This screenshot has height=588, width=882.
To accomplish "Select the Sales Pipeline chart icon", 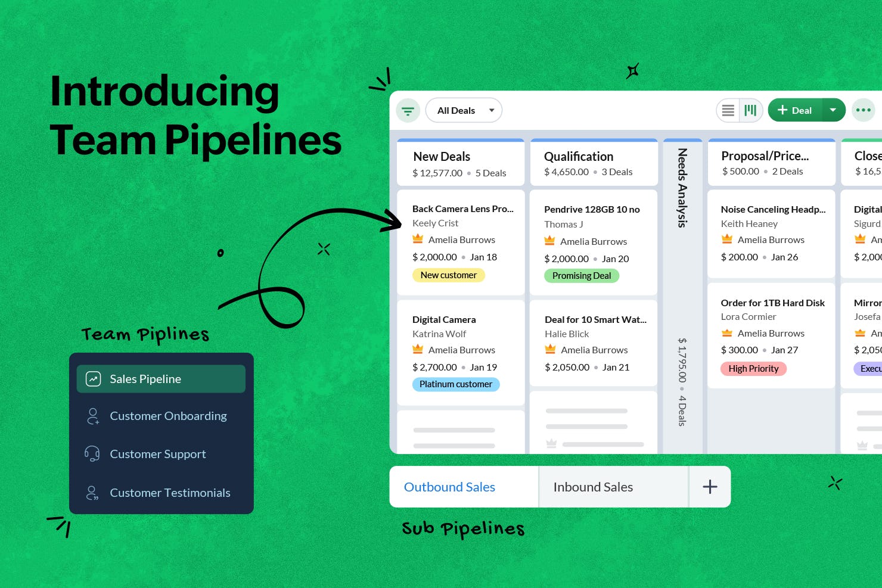I will click(x=93, y=379).
